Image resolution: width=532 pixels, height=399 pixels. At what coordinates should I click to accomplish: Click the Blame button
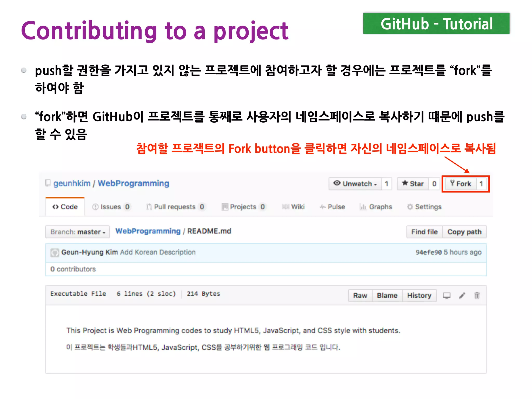pos(387,295)
